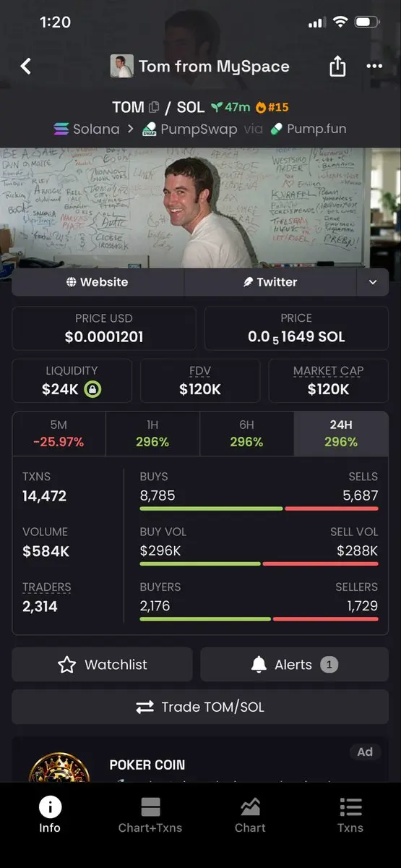Viewport: 401px width, 868px height.
Task: Copy TOM token address icon
Action: pyautogui.click(x=154, y=107)
